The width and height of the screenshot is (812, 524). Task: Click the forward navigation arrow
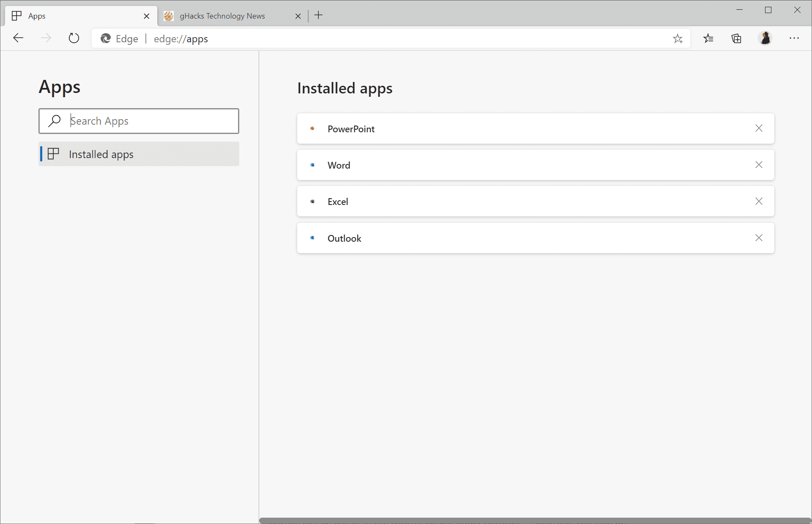(46, 38)
